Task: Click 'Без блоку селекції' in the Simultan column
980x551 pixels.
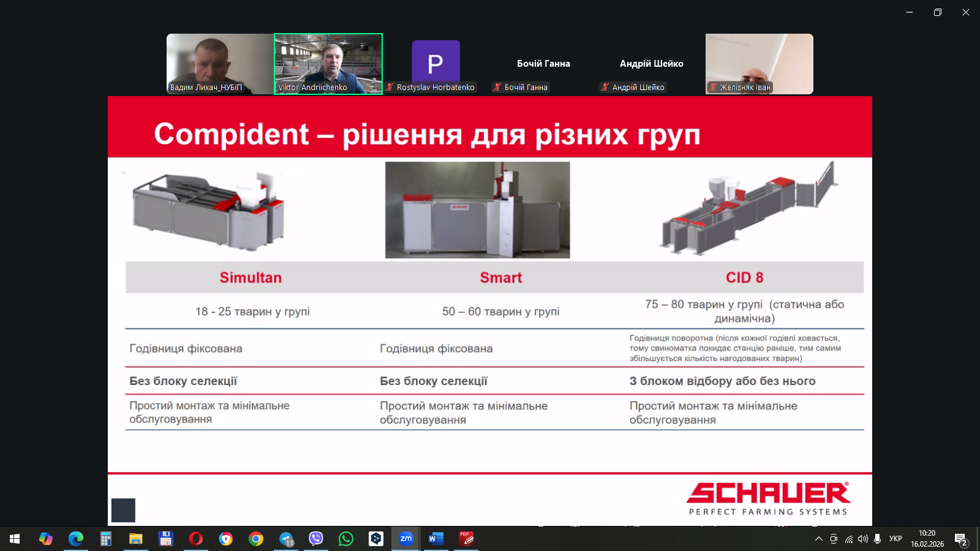Action: 183,381
